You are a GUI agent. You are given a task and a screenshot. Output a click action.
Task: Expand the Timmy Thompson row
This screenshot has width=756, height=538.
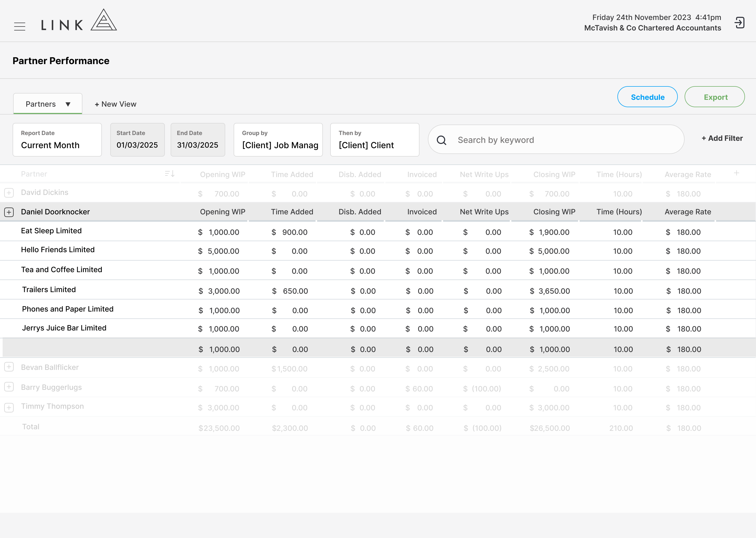point(9,407)
